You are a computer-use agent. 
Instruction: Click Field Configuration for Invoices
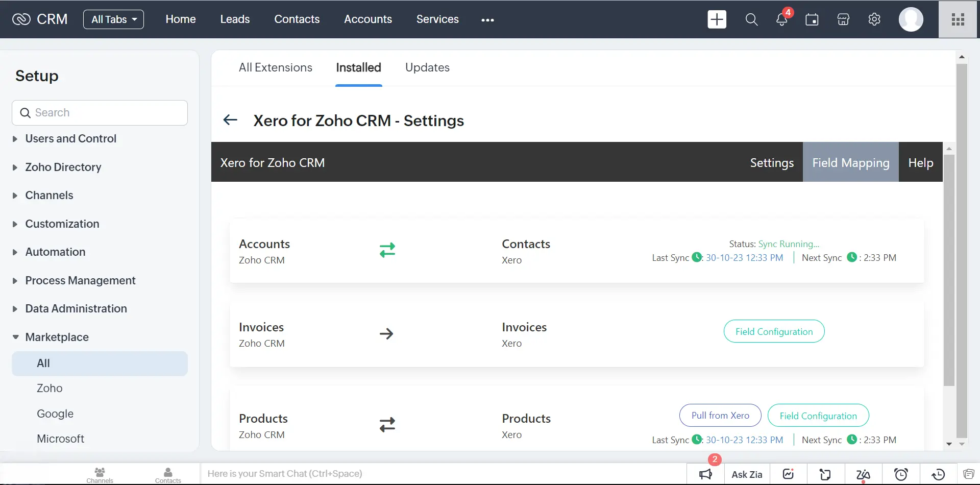pyautogui.click(x=774, y=331)
